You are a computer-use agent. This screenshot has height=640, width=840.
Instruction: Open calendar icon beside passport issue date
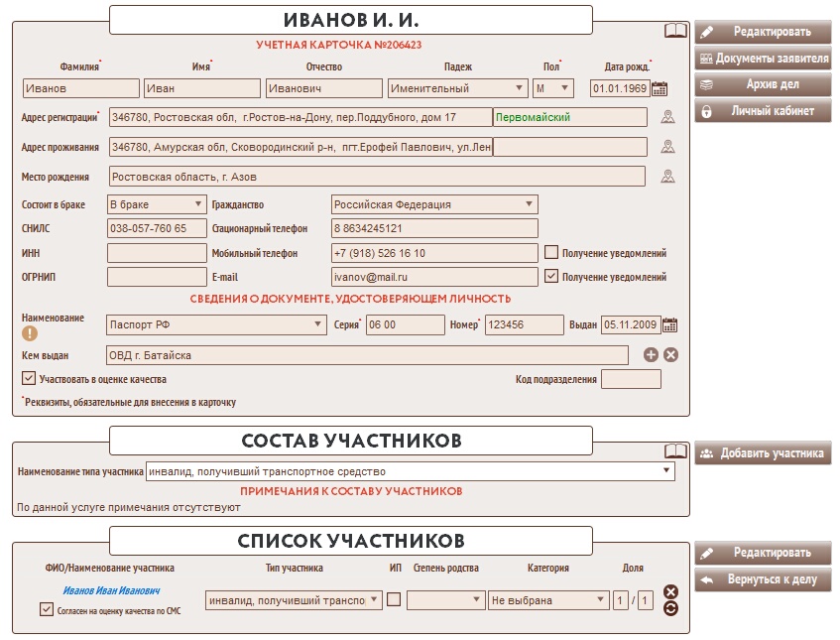pos(670,324)
